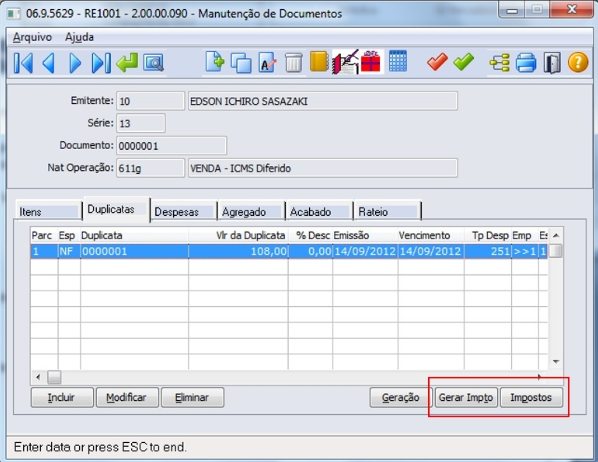Click the 0,00 discount cell
Image resolution: width=598 pixels, height=462 pixels.
310,251
